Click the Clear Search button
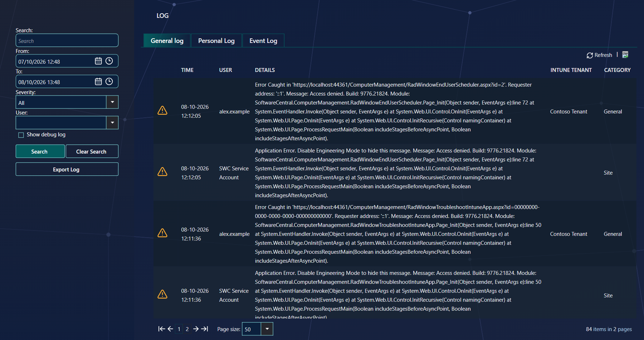The width and height of the screenshot is (644, 340). (92, 151)
